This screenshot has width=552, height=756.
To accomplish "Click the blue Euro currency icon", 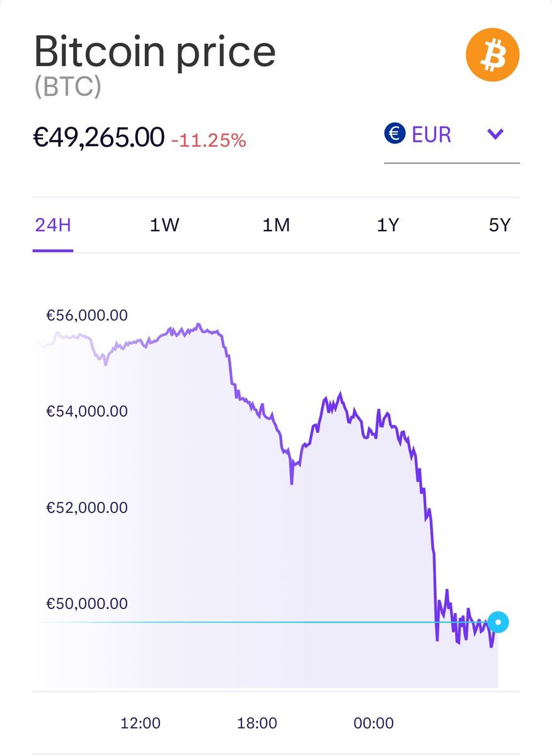I will (x=394, y=134).
